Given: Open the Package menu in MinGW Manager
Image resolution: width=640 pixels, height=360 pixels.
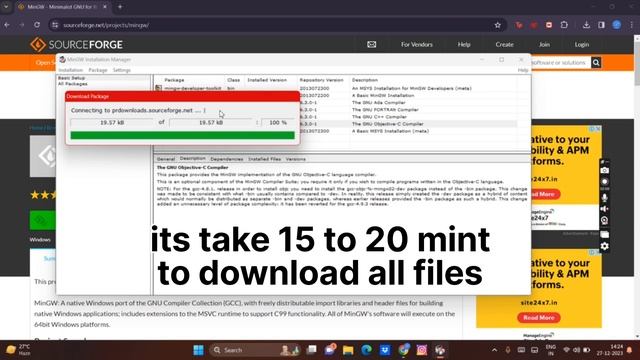Looking at the screenshot, I should click(98, 70).
